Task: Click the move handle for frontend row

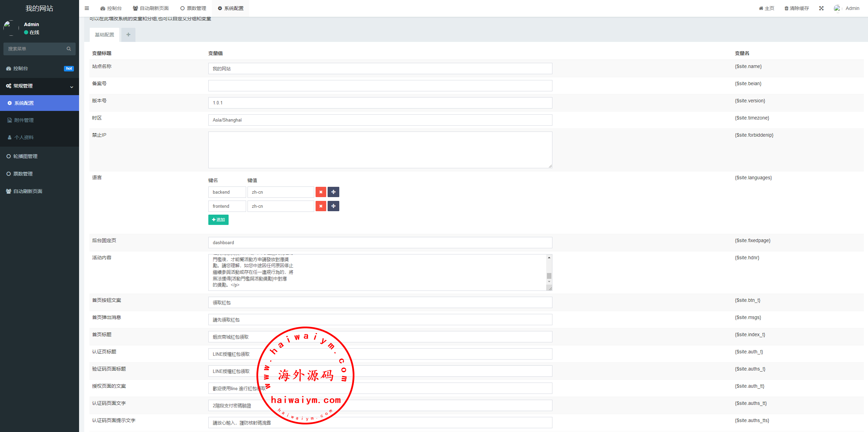Action: 333,206
